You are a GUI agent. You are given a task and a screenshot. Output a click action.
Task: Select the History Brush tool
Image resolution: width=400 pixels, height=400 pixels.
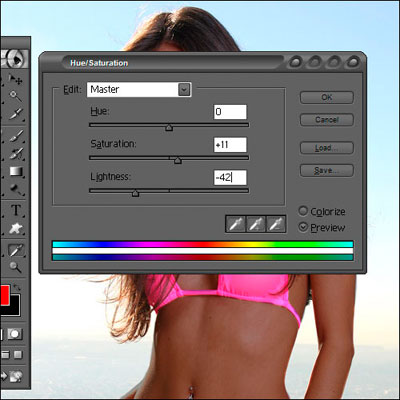click(15, 154)
